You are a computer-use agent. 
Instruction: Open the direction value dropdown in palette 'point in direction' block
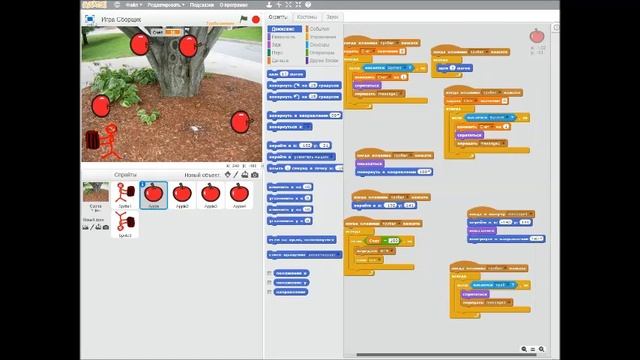coord(335,116)
